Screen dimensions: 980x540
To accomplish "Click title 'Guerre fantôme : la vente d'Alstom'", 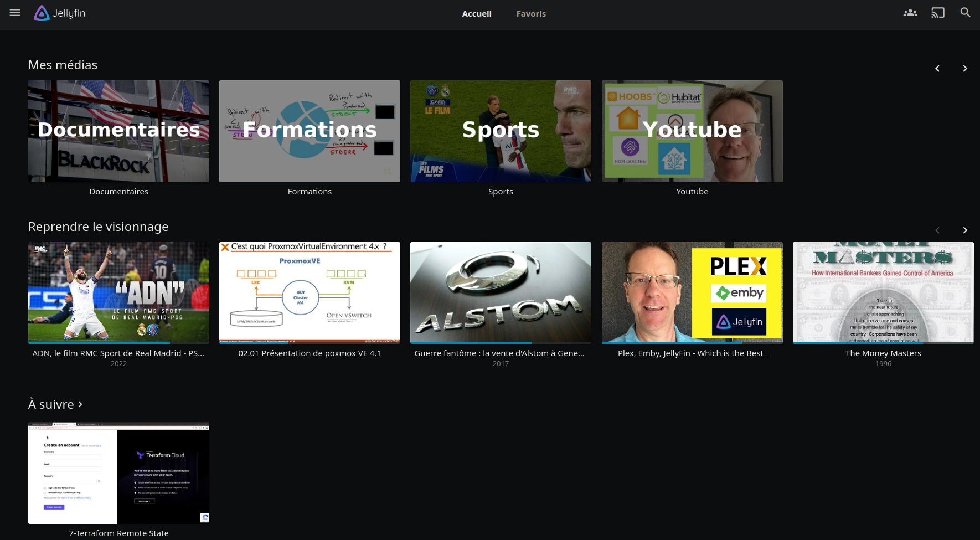I will [x=499, y=353].
